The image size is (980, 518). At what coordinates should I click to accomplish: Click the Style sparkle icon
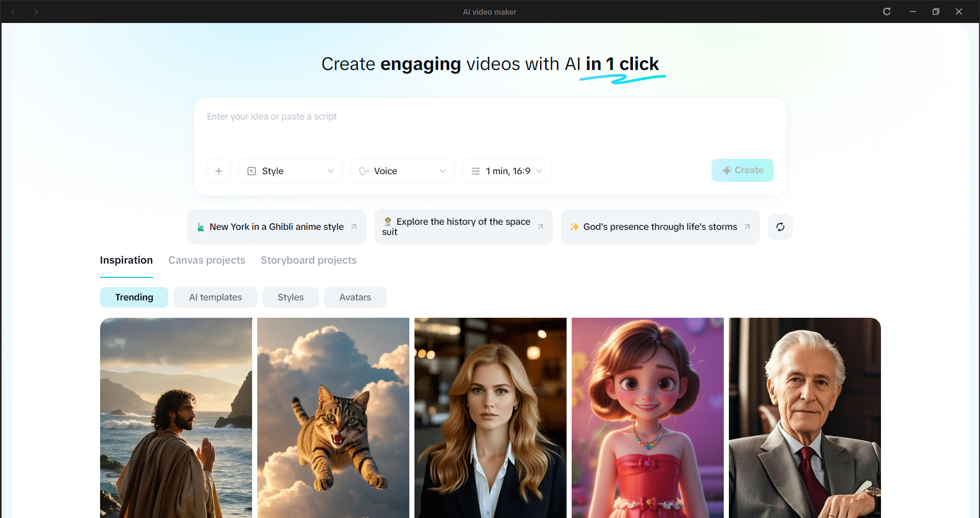251,171
